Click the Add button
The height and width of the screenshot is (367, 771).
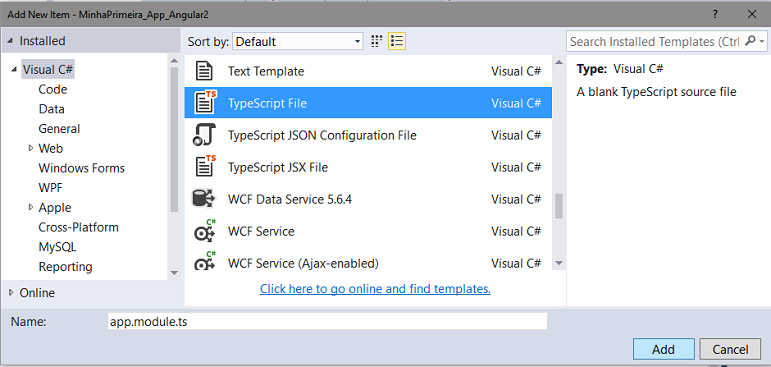point(663,349)
